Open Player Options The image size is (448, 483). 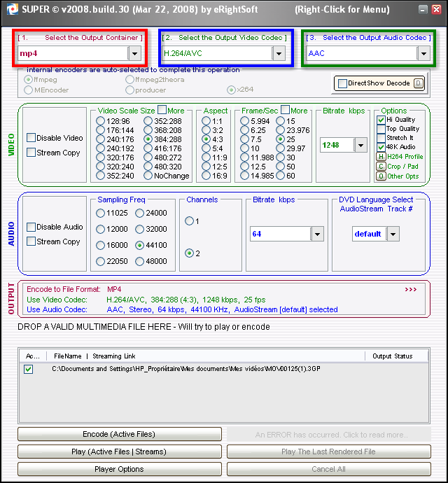(120, 470)
